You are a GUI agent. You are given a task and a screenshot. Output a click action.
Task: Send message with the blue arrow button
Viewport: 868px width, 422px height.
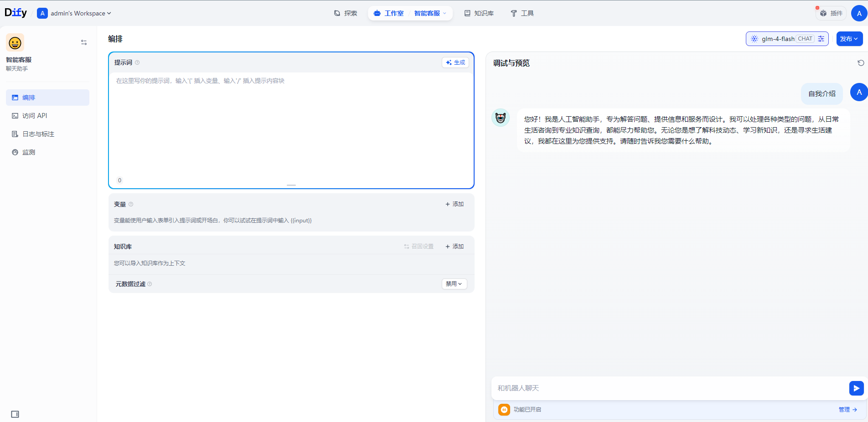[x=856, y=388]
